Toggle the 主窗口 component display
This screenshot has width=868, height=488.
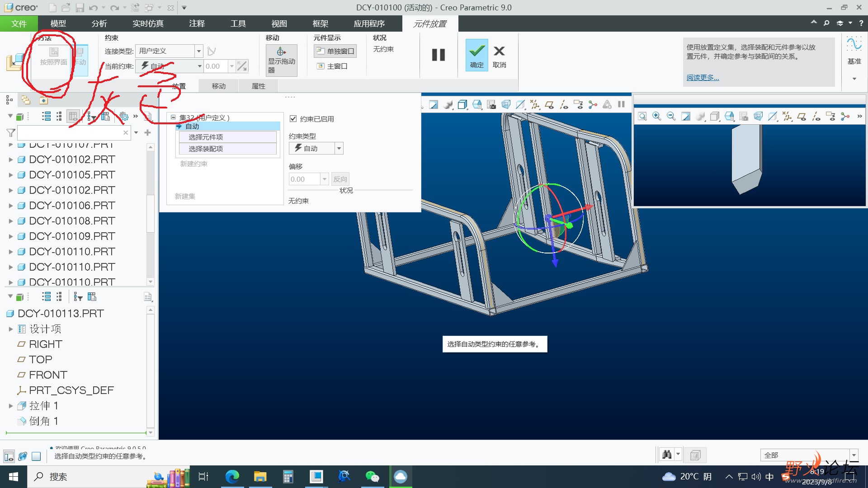pyautogui.click(x=332, y=66)
